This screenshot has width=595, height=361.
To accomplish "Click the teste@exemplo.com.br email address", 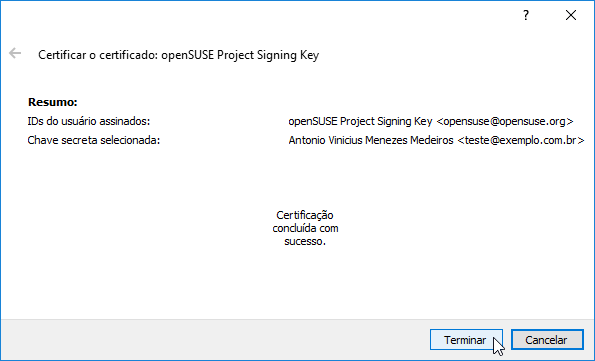I will click(521, 140).
